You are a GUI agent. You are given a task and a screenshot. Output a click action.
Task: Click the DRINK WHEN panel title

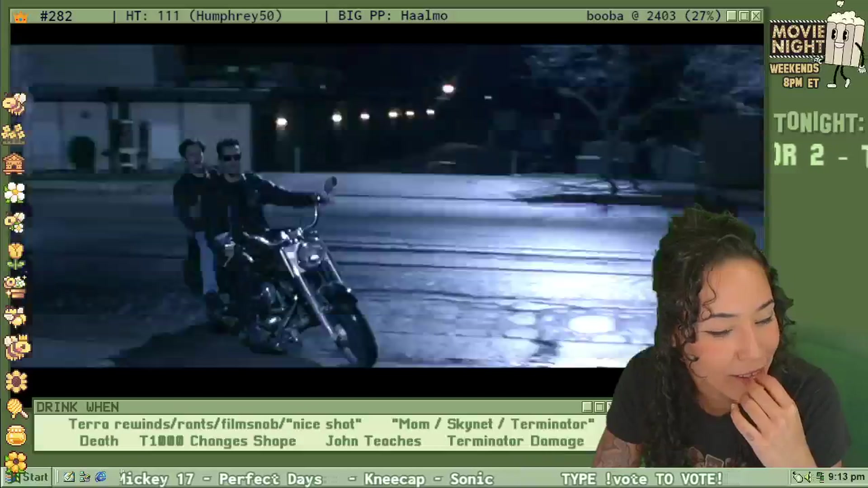coord(78,407)
